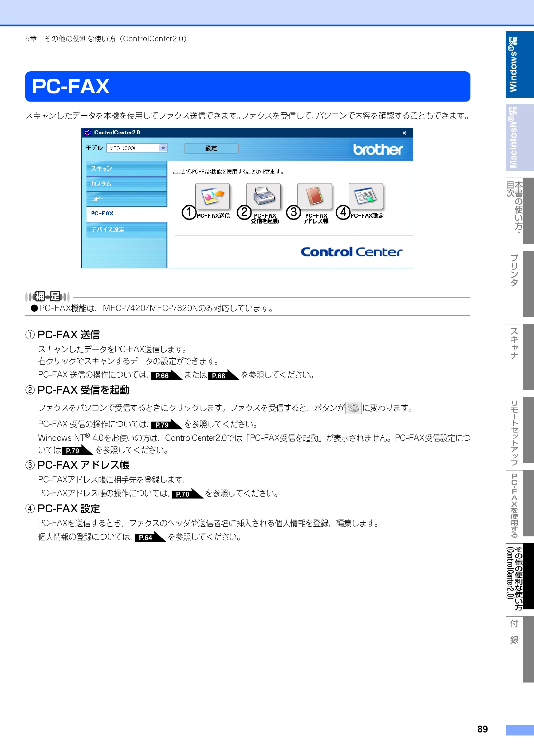534x756 pixels.
Task: Open the Macintosh編 side tab
Action: [520, 138]
